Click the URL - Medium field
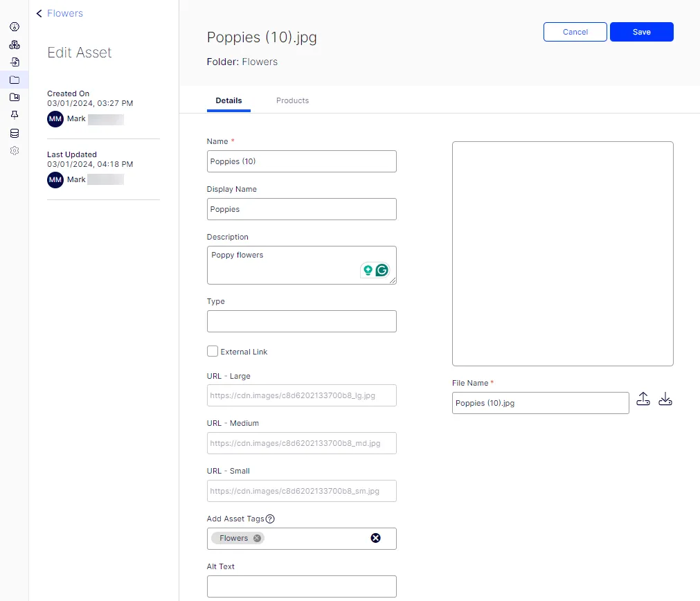The image size is (700, 601). pyautogui.click(x=302, y=443)
